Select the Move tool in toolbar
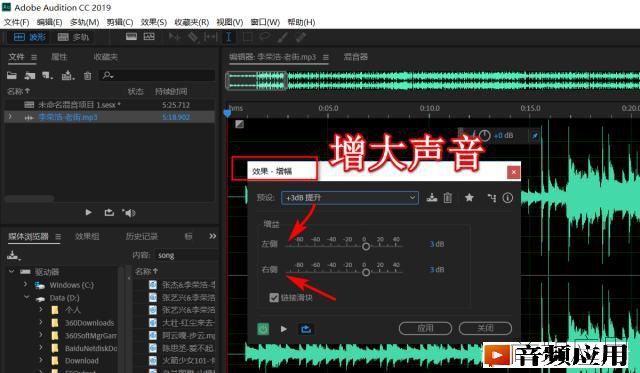The width and height of the screenshot is (640, 373). 174,37
